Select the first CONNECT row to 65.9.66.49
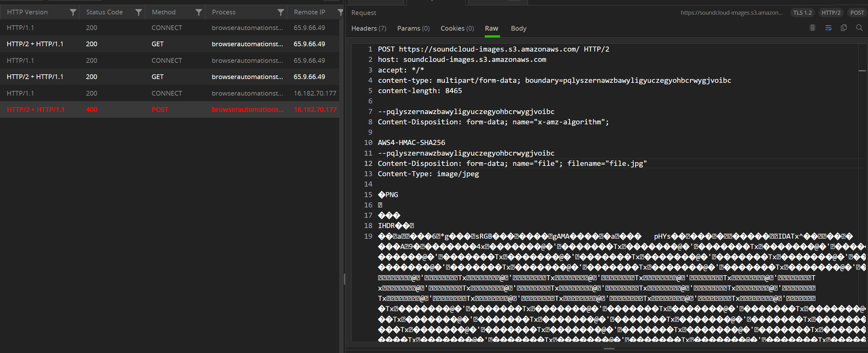Viewport: 868px width, 353px height. coord(168,28)
